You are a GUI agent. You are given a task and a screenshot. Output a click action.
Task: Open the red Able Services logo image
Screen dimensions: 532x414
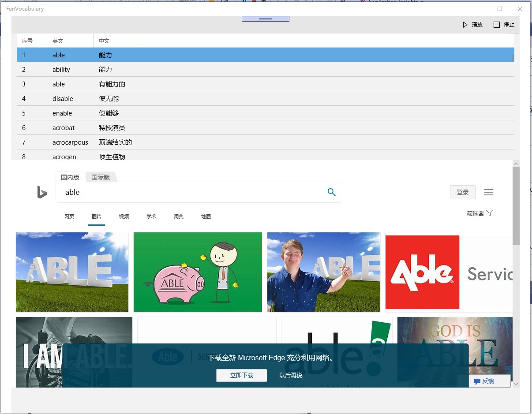pos(449,272)
